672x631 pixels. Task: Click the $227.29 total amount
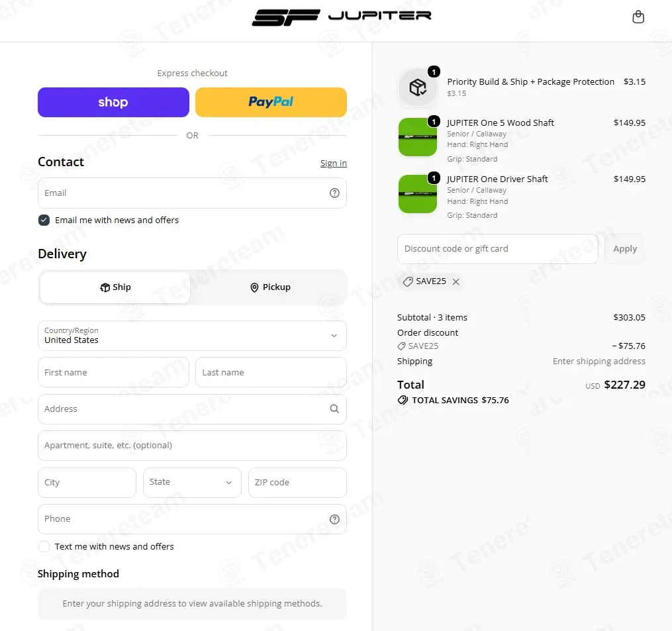tap(624, 385)
